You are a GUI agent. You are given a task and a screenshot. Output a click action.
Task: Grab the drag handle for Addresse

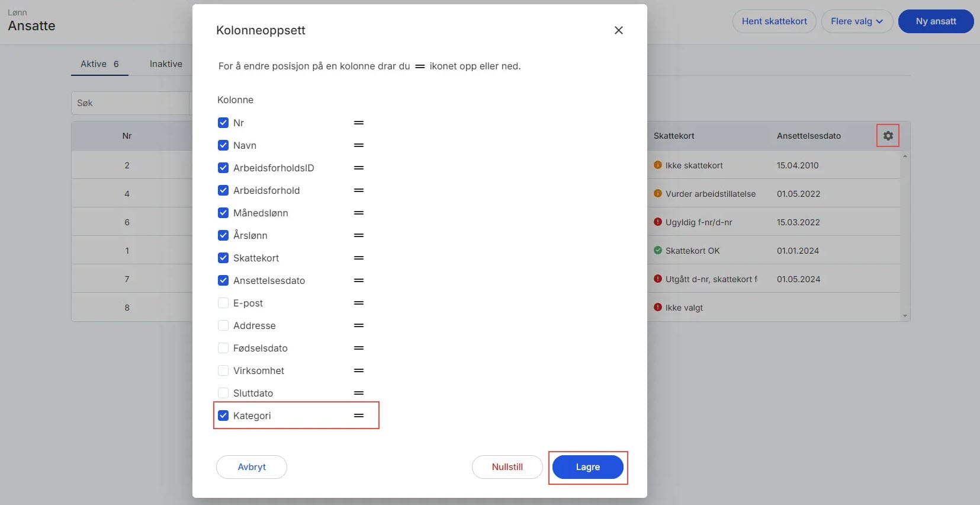pyautogui.click(x=359, y=325)
